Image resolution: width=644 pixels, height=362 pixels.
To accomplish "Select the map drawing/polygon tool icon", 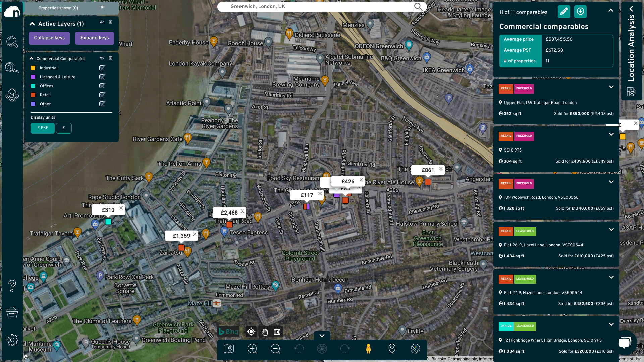I will click(277, 332).
